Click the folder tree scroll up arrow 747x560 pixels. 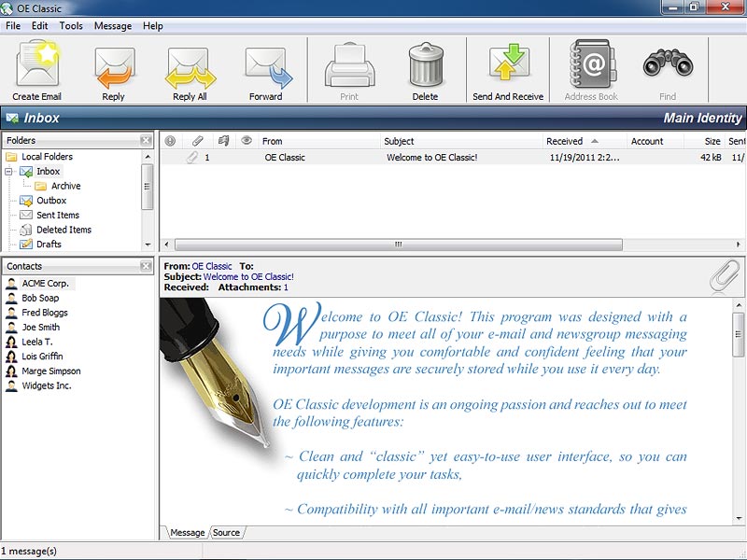148,156
